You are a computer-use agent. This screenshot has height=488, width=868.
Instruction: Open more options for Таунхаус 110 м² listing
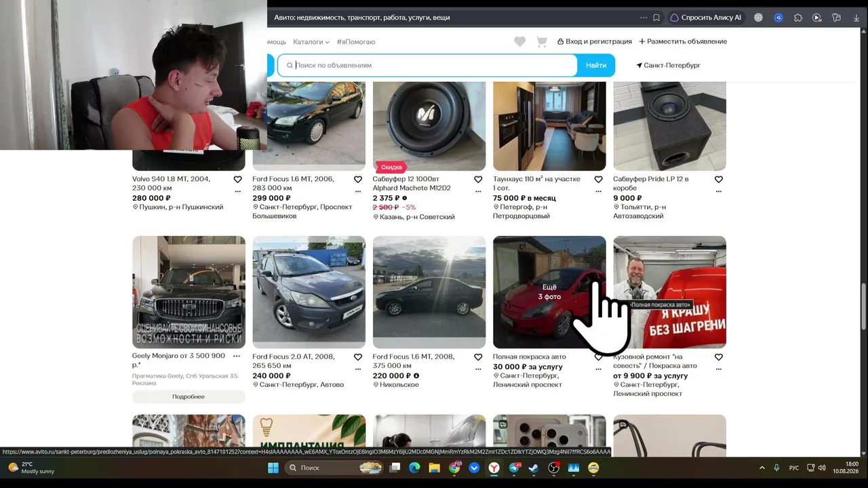point(598,191)
